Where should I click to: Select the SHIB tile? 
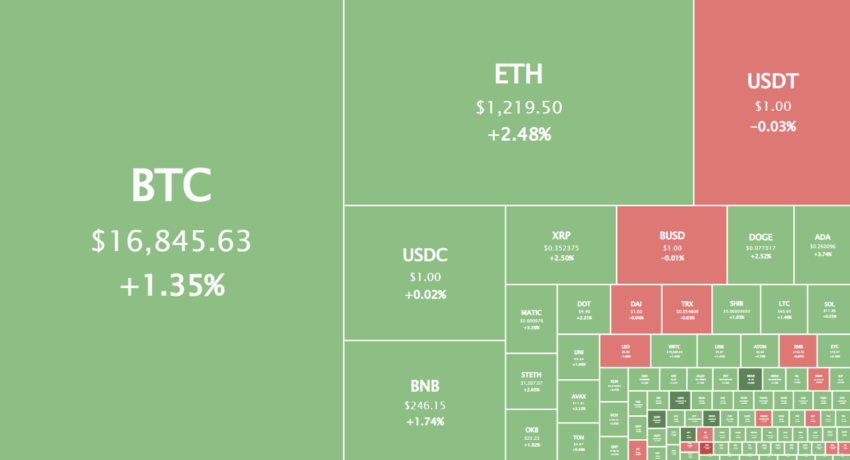click(x=736, y=309)
